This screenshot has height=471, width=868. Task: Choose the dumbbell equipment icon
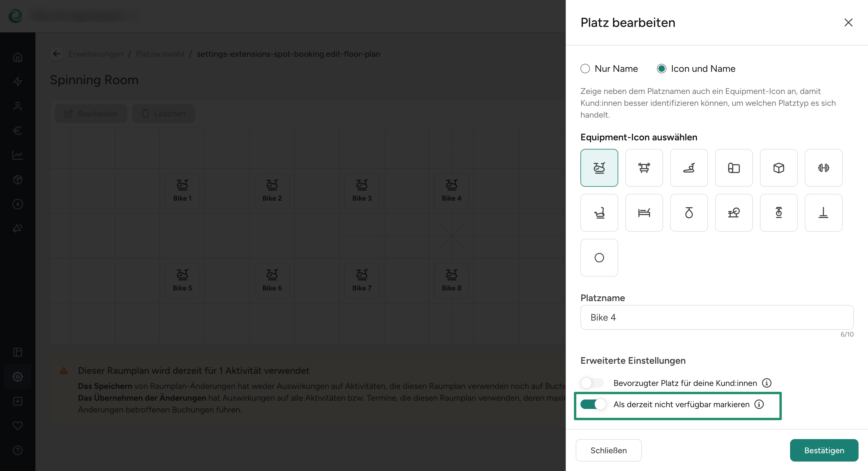(823, 168)
